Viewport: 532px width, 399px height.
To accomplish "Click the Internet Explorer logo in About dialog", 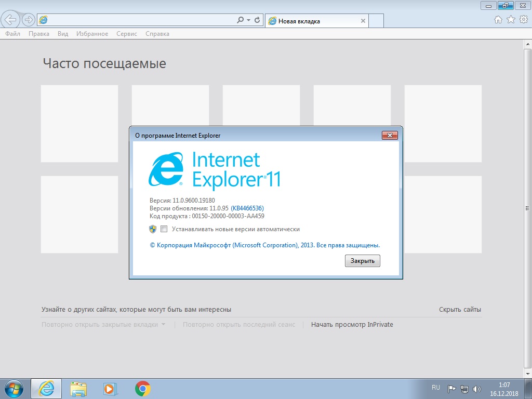I will [166, 169].
